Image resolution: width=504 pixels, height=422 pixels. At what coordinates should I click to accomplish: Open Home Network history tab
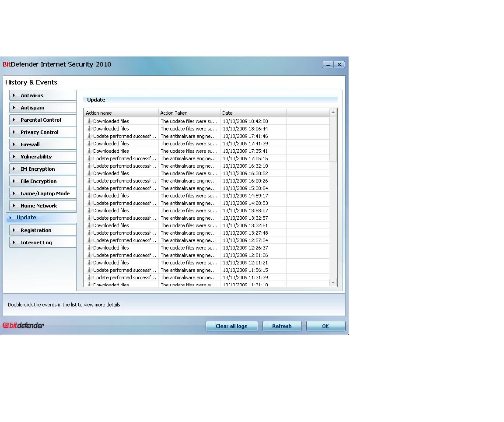43,206
